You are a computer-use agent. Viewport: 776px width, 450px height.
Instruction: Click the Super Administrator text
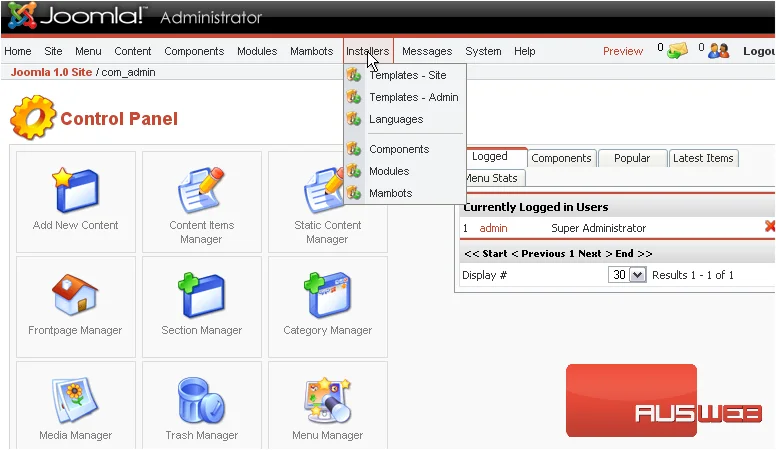(598, 228)
